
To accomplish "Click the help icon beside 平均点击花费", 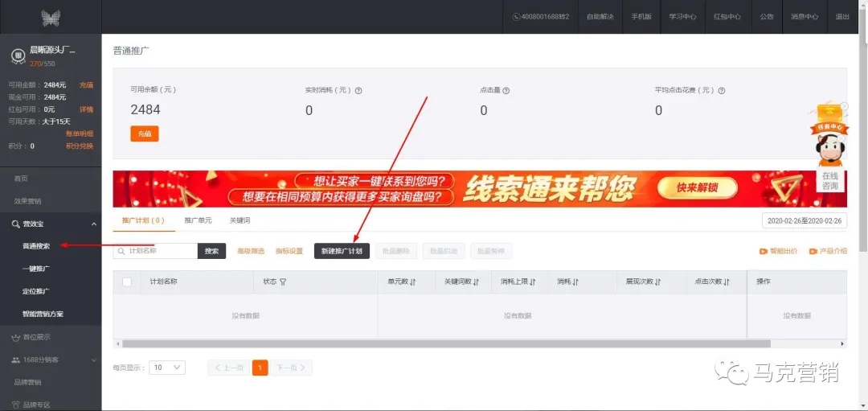I will point(720,91).
